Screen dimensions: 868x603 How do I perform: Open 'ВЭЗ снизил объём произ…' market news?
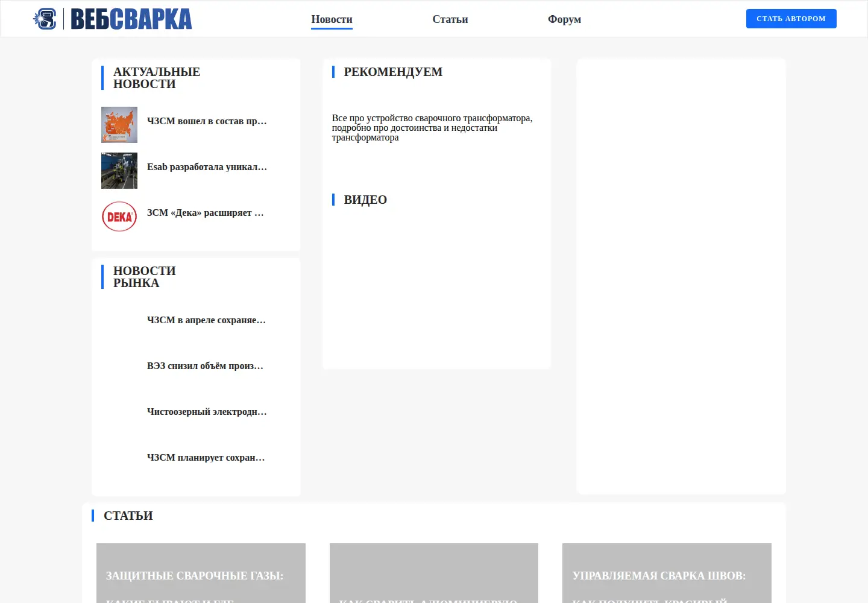tap(205, 366)
